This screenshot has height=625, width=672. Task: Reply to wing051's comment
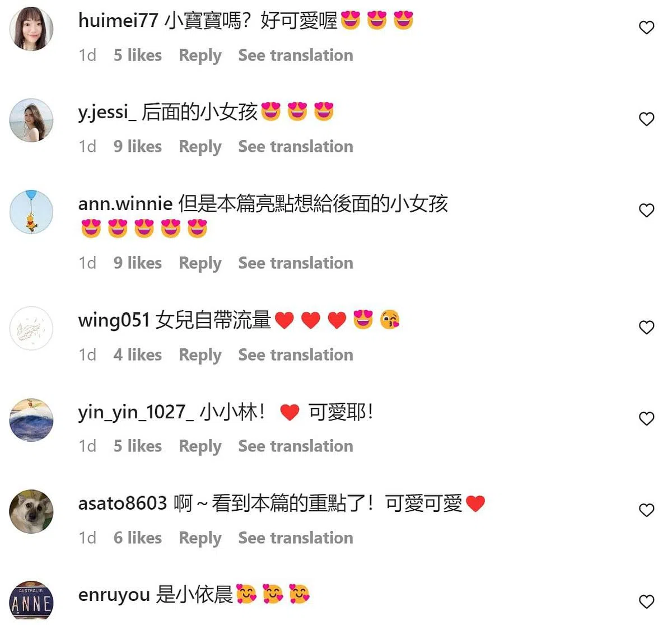pos(200,355)
